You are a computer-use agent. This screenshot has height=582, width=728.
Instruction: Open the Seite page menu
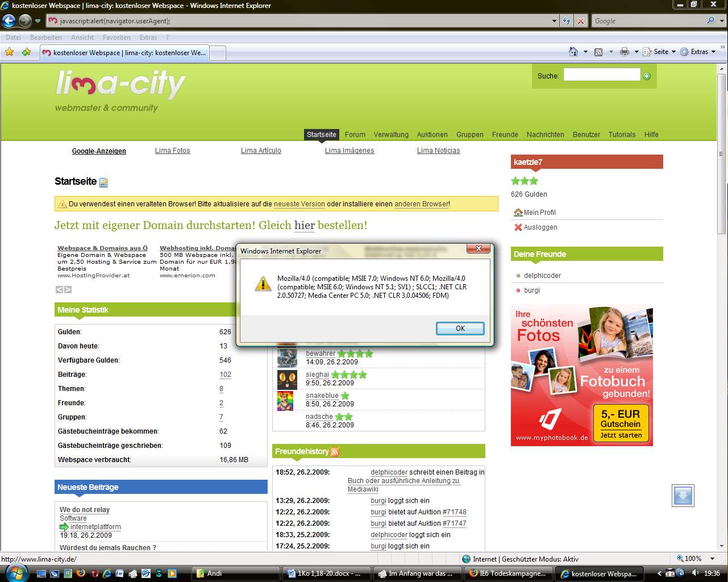(659, 52)
